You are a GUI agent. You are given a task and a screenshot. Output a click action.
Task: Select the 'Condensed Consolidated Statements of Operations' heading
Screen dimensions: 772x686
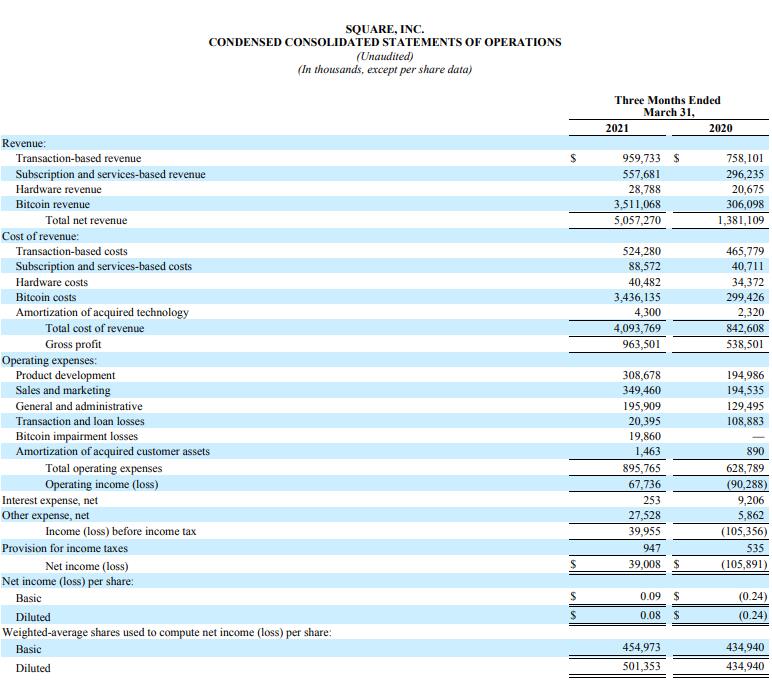click(x=385, y=42)
